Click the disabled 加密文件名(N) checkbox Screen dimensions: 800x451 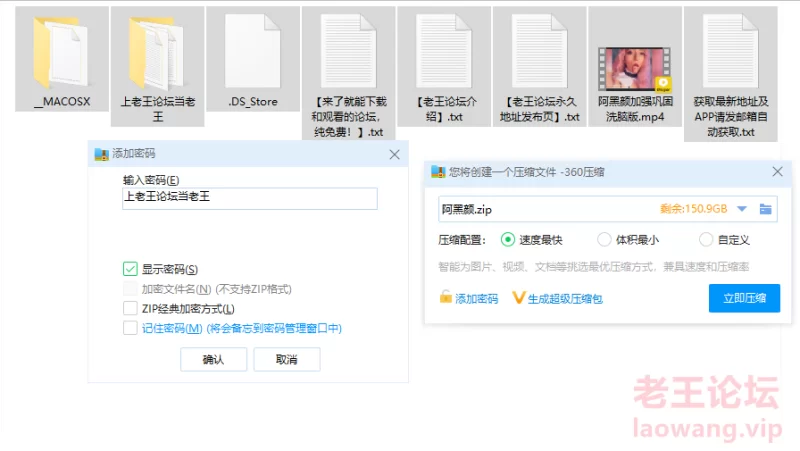click(x=130, y=289)
